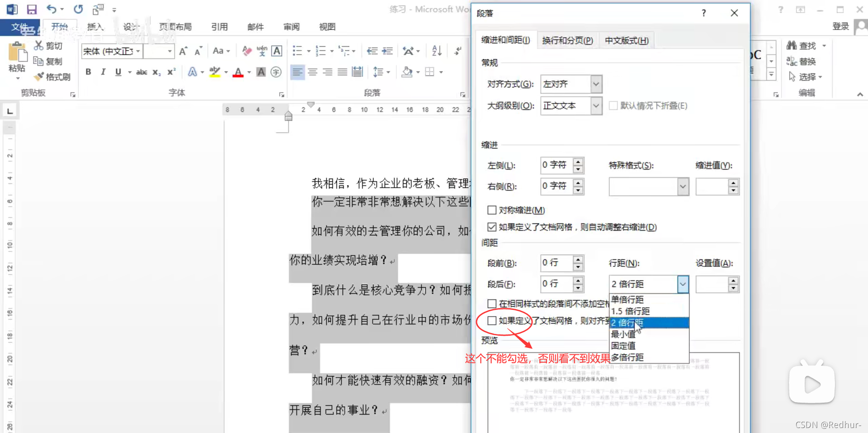Click the red font color swatch

(x=238, y=72)
